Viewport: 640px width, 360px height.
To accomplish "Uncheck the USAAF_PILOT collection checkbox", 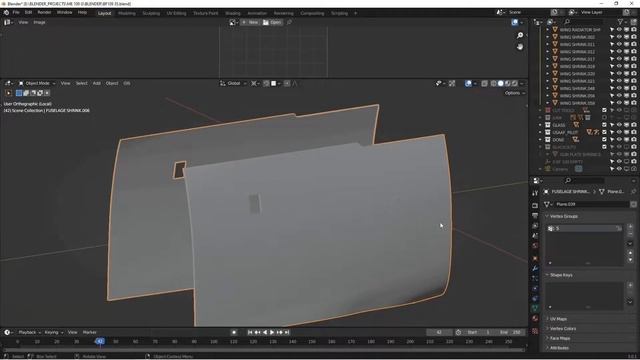I will 604,132.
